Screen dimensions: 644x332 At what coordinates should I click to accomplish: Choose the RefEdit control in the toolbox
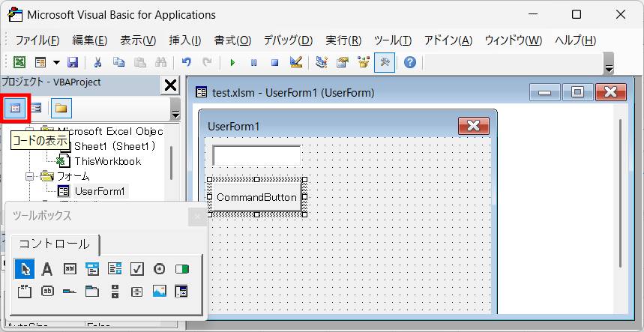181,291
